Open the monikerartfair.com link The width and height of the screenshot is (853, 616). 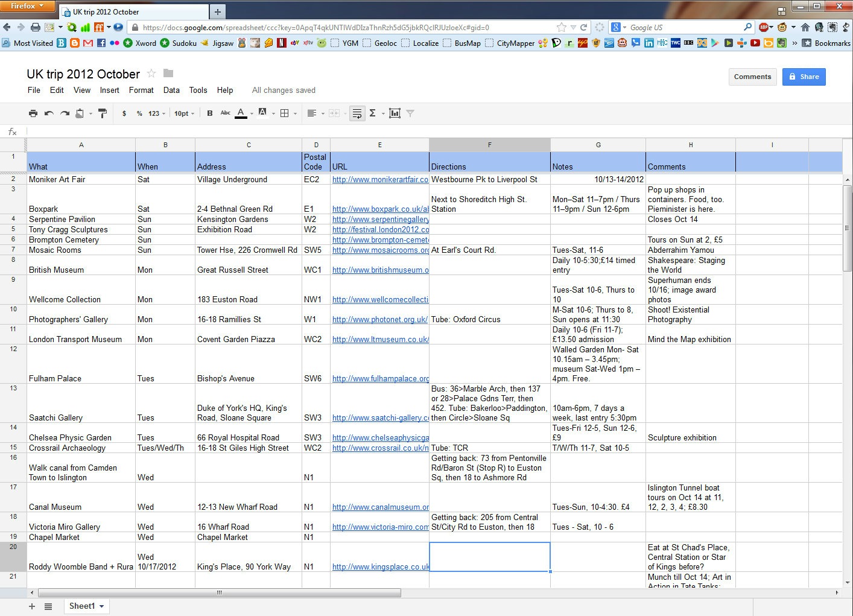380,179
